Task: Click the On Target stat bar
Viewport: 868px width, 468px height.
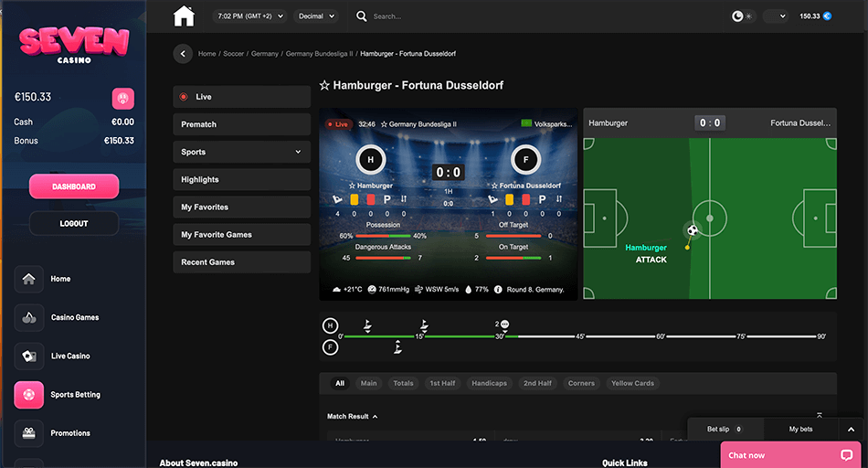Action: click(513, 258)
